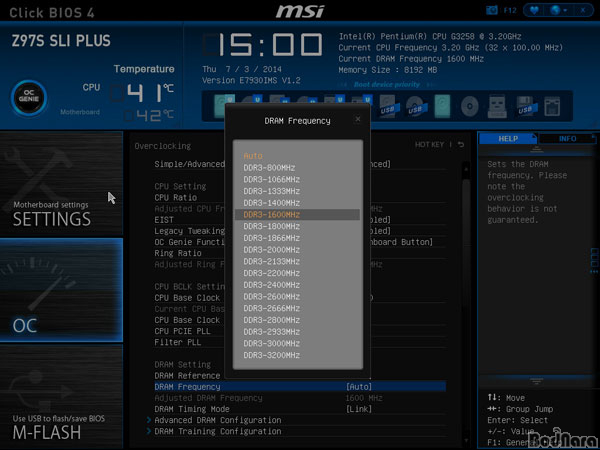Open the HOT KEY list
The image size is (600, 450).
point(429,145)
